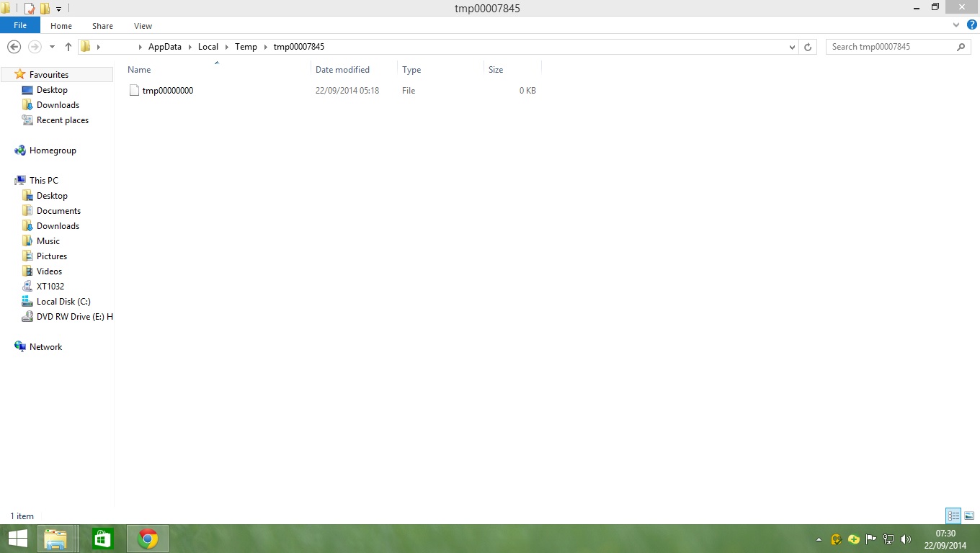Expand breadcrumb arrow between Temp and tmp00007845

265,47
